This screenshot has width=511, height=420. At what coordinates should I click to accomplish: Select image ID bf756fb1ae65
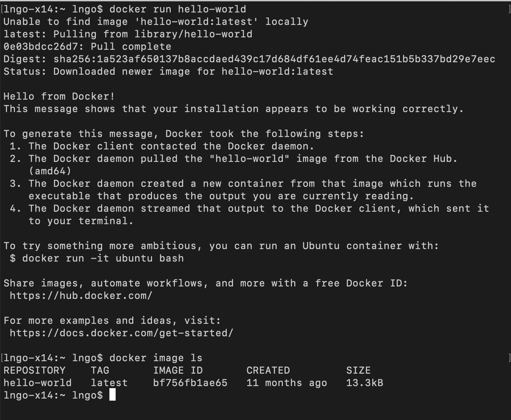coord(190,383)
